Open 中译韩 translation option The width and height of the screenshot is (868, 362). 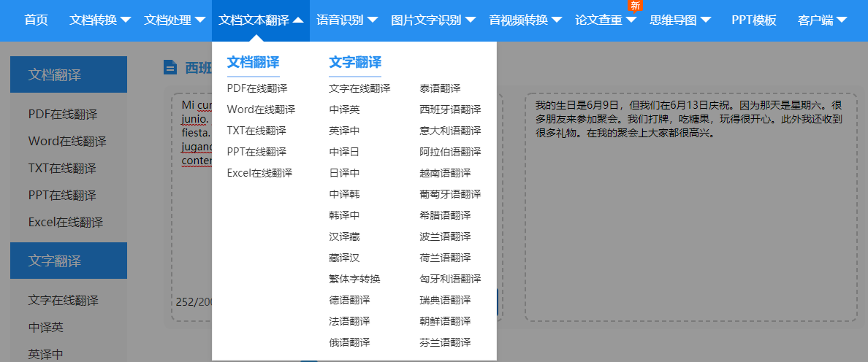(344, 194)
